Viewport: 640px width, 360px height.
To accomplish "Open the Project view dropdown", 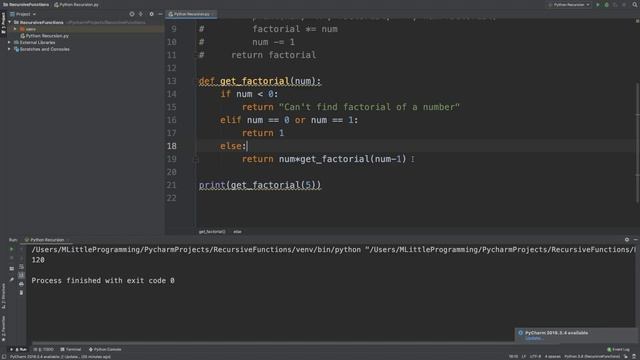I will tap(23, 14).
